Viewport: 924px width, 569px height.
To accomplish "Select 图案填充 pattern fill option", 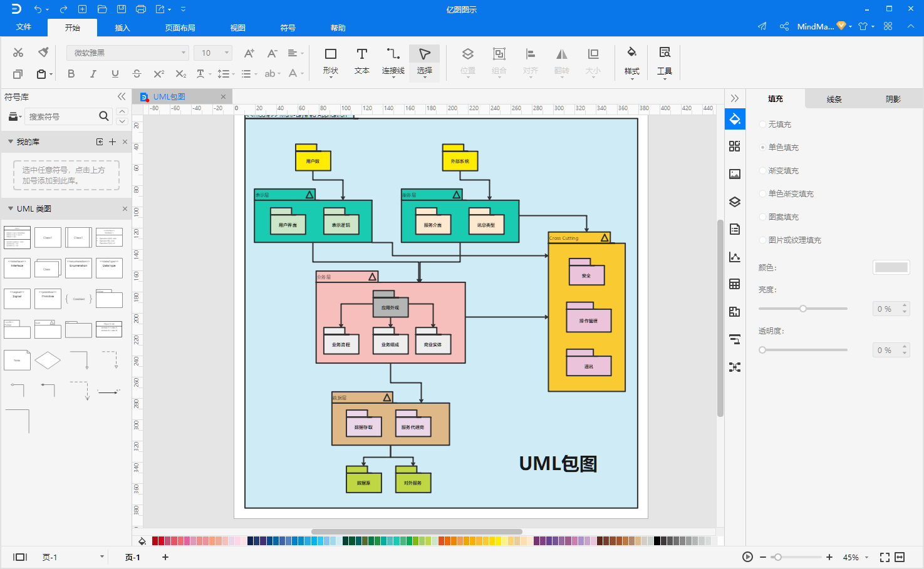I will coord(779,217).
